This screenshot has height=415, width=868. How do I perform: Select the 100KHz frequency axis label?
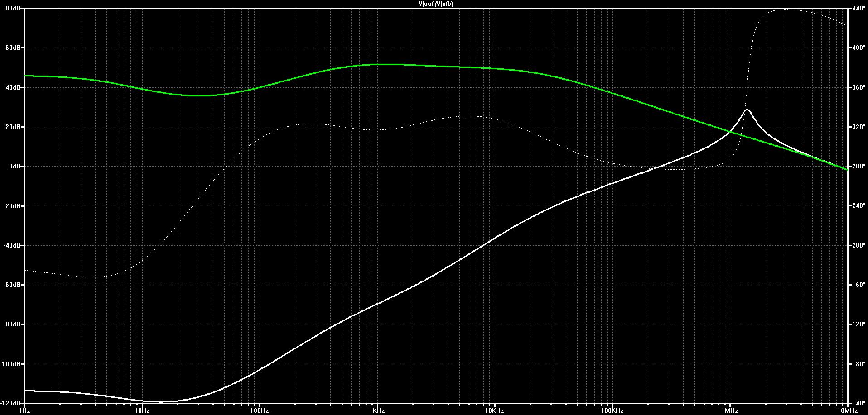pyautogui.click(x=612, y=411)
